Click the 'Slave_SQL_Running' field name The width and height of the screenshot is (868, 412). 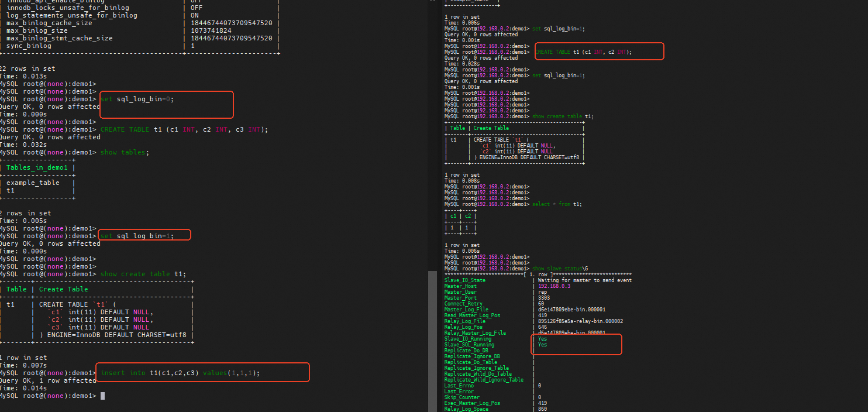coord(470,345)
